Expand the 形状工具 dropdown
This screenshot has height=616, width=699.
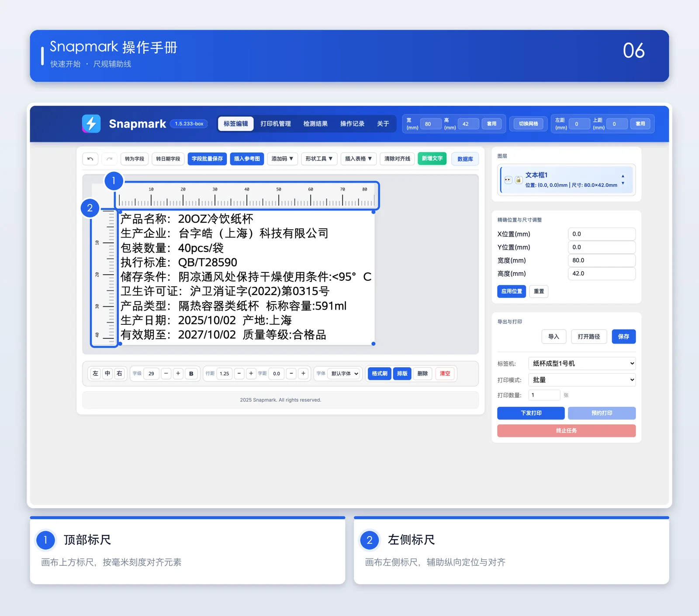(319, 159)
